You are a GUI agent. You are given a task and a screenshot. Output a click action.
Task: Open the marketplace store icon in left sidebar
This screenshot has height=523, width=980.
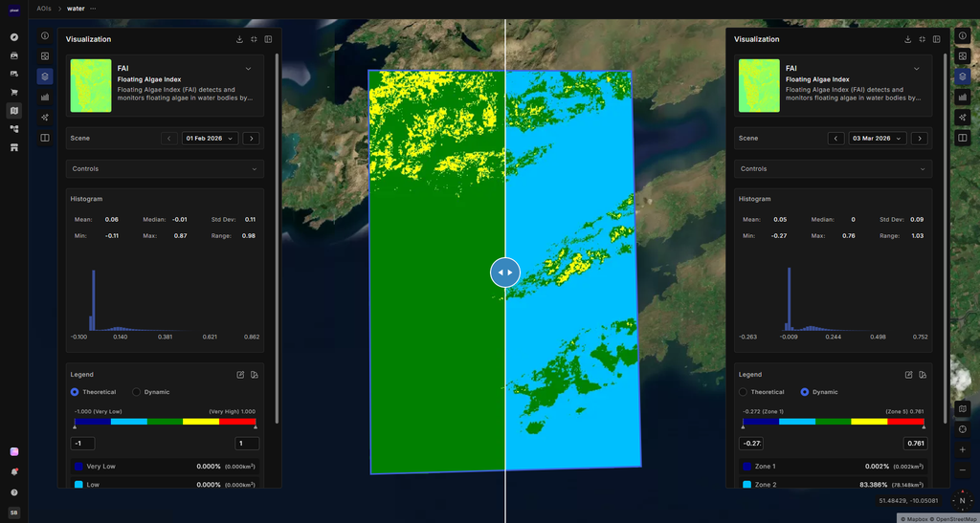(x=13, y=147)
